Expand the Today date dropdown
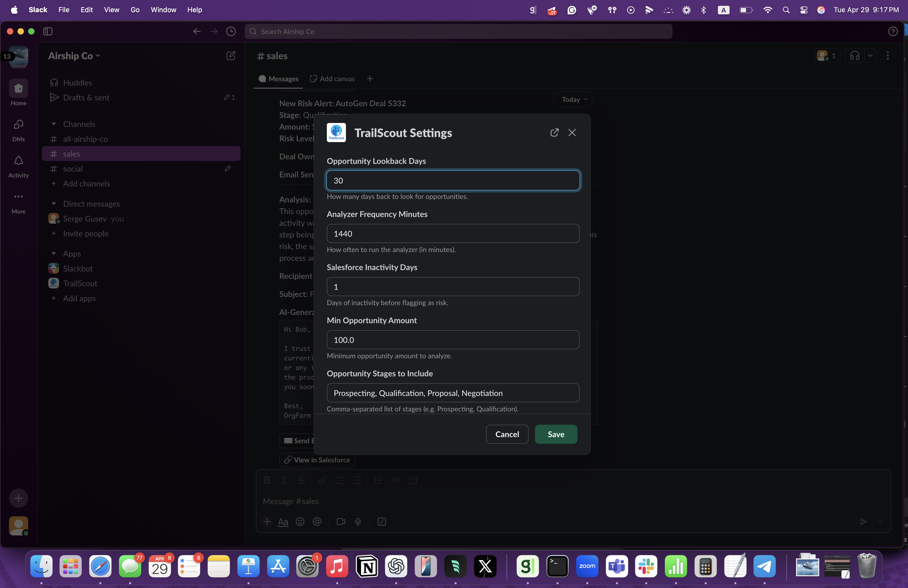908x588 pixels. pyautogui.click(x=574, y=100)
